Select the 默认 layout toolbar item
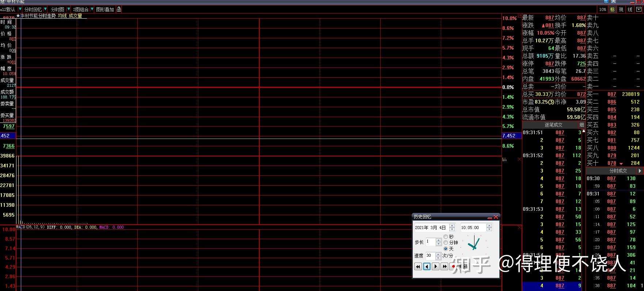The image size is (644, 291). [x=8, y=9]
